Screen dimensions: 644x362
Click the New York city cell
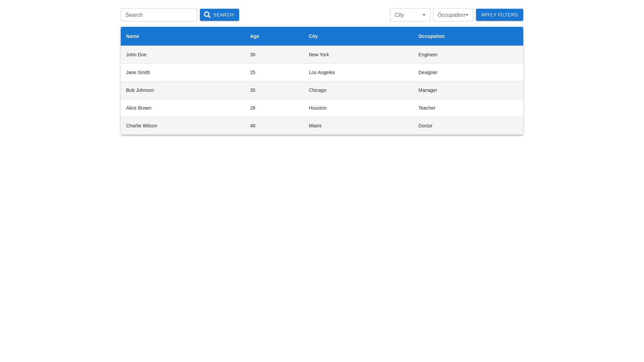(319, 55)
